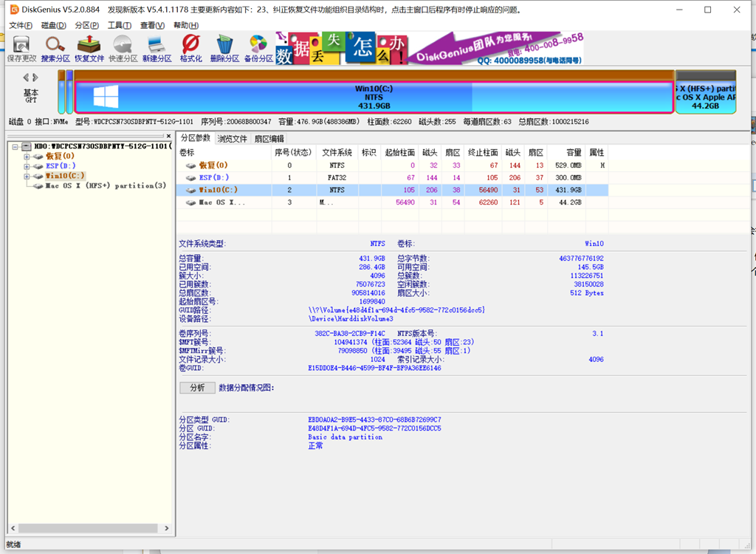Open the 分区(P) menu

point(87,25)
